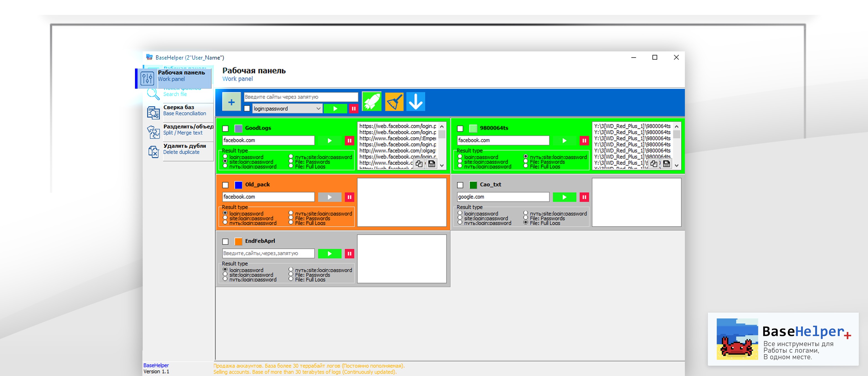
Task: Select File: Passwords radio in Old_pack
Action: click(x=291, y=218)
